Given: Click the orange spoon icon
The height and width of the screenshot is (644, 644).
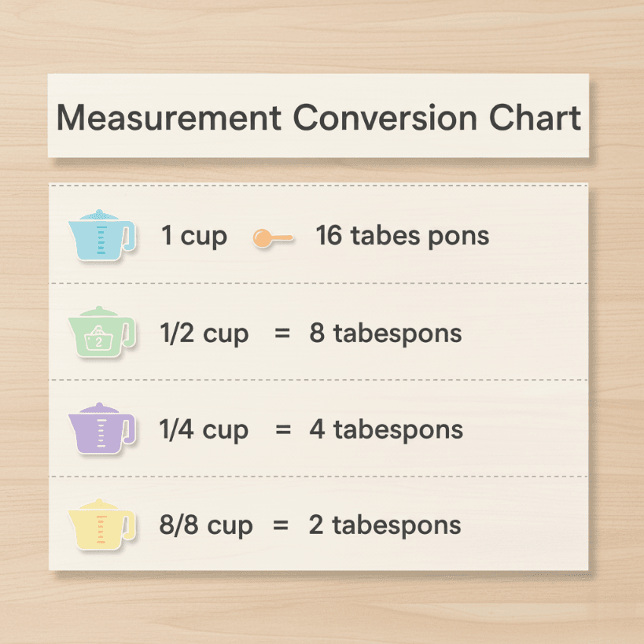Looking at the screenshot, I should click(273, 238).
